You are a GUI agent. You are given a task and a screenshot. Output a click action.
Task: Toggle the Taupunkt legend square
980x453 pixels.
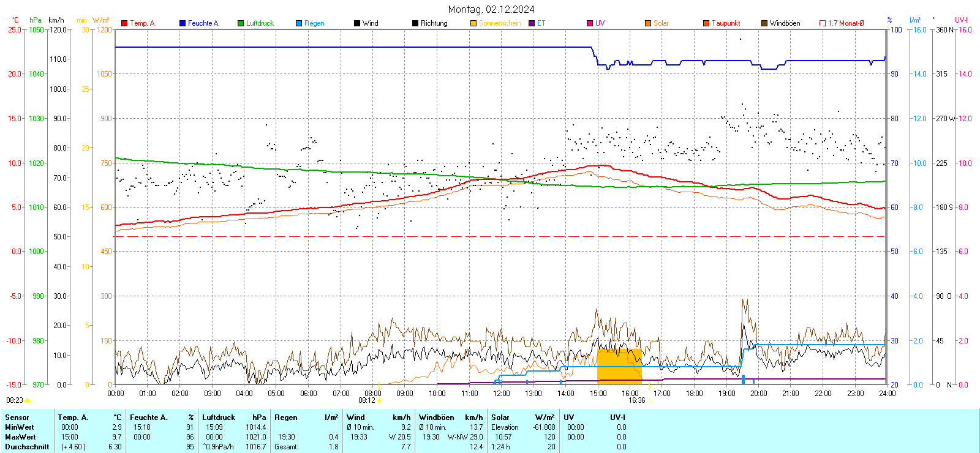(x=706, y=23)
